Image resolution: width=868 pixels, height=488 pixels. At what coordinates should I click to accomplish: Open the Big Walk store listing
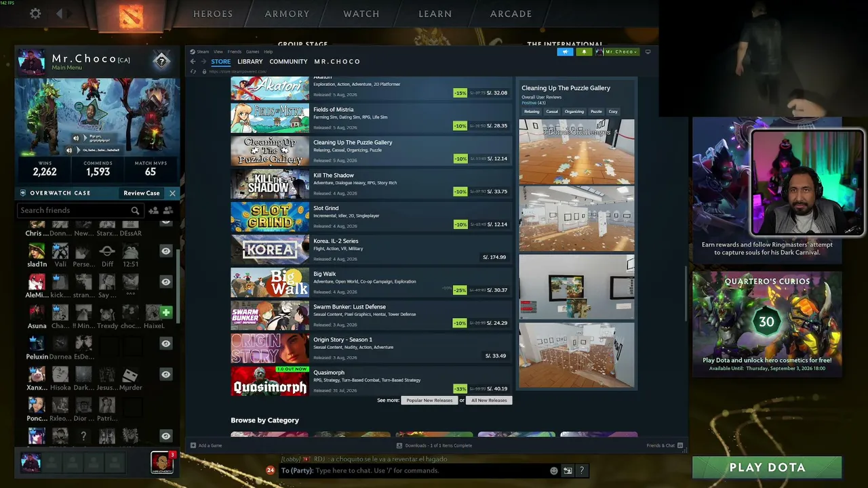pyautogui.click(x=372, y=282)
